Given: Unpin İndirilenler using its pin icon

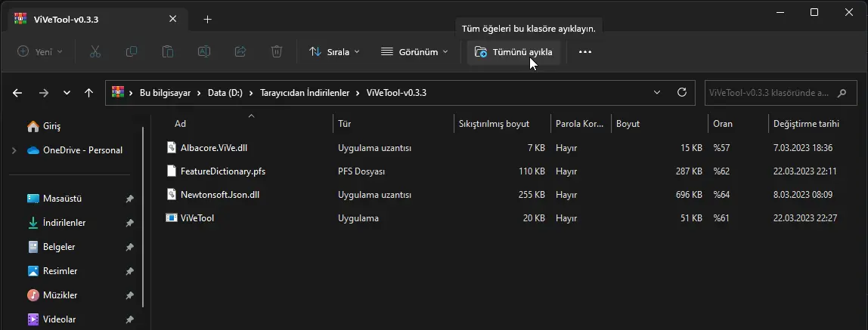Looking at the screenshot, I should pyautogui.click(x=129, y=223).
